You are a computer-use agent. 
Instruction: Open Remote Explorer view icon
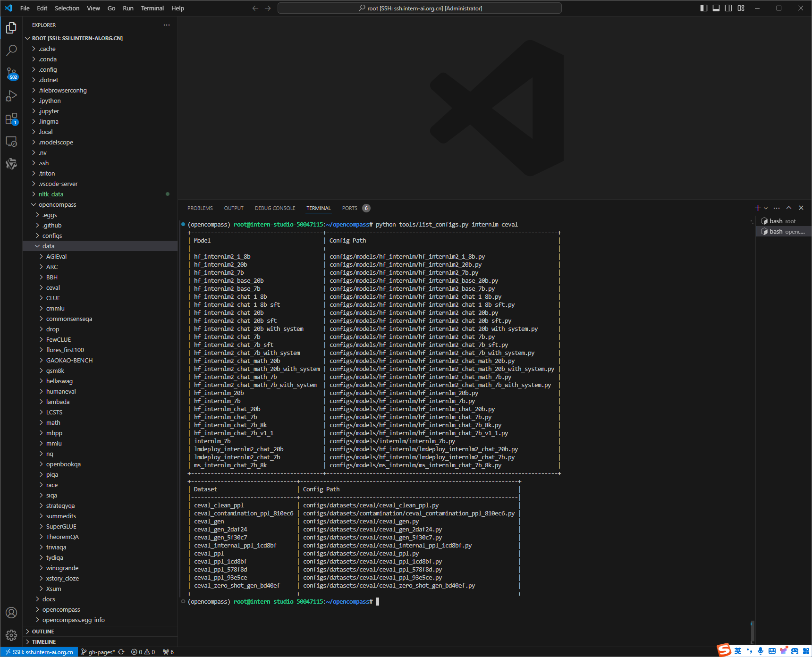point(11,141)
